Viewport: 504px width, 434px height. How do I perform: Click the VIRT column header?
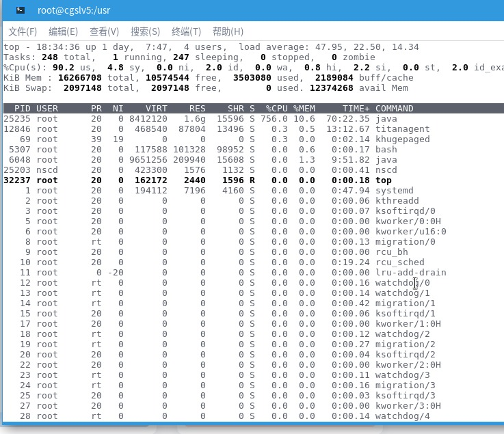point(157,109)
